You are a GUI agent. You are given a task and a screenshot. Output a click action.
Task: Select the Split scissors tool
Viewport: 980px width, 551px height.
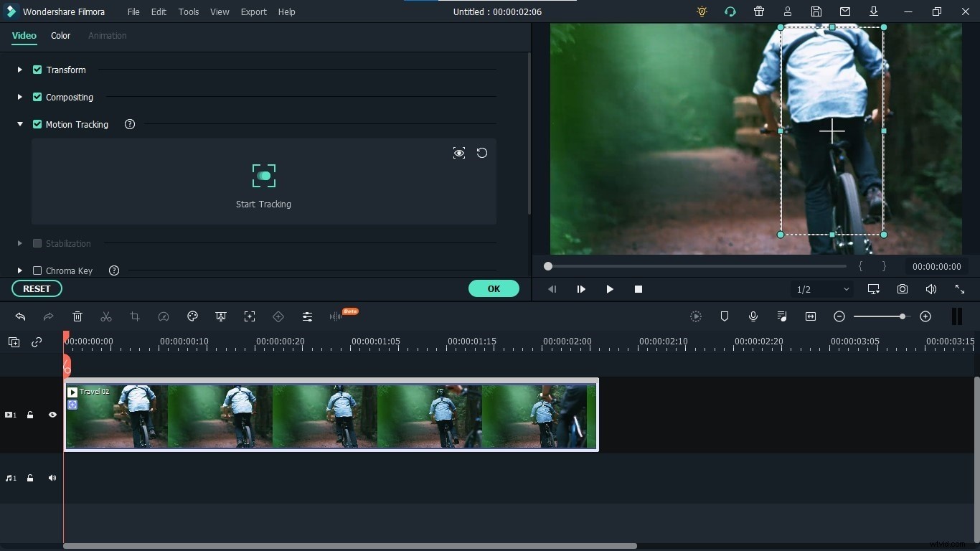(106, 316)
